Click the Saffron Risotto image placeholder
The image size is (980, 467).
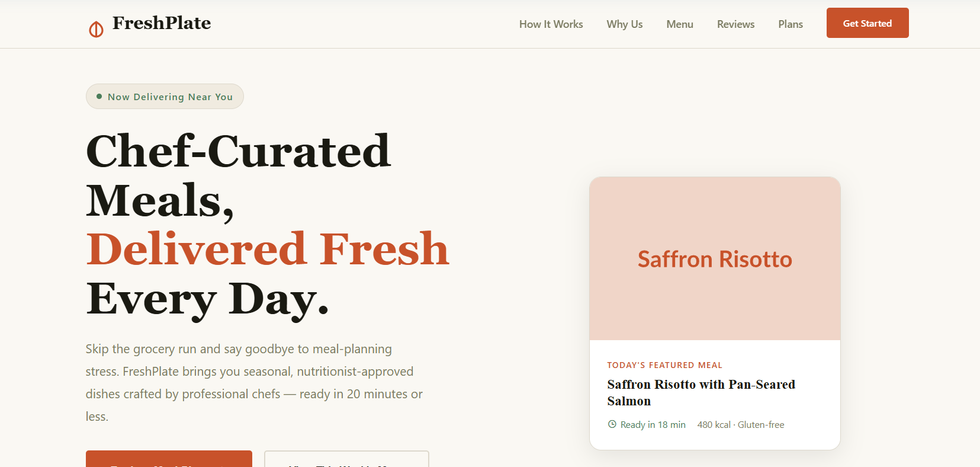pos(715,258)
